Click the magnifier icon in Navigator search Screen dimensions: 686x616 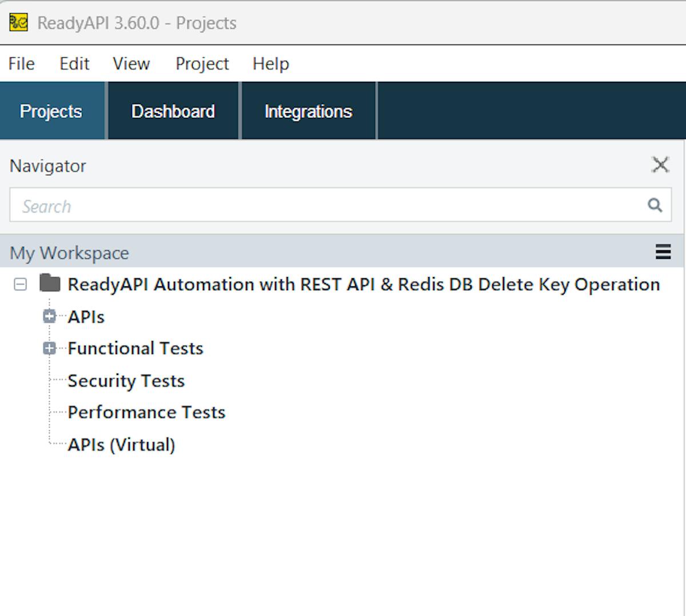point(655,205)
